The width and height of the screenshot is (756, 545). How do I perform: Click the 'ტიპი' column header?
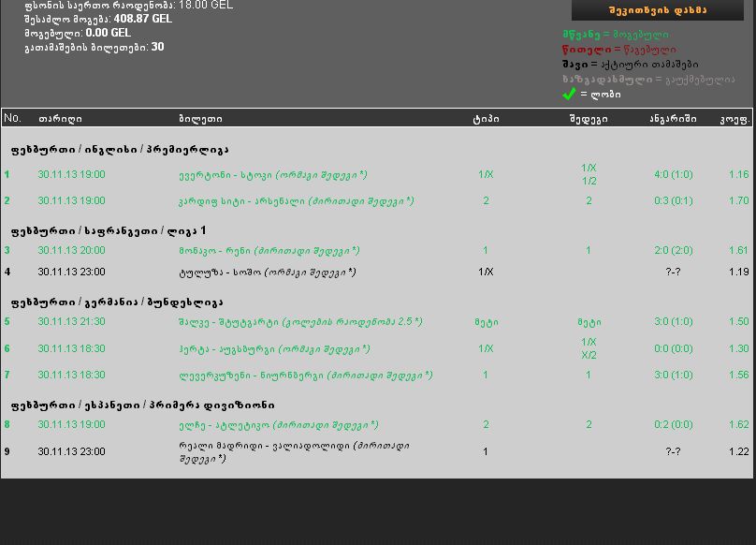486,119
